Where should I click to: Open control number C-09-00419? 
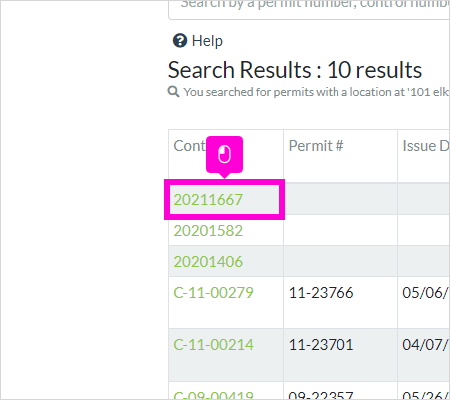point(213,395)
